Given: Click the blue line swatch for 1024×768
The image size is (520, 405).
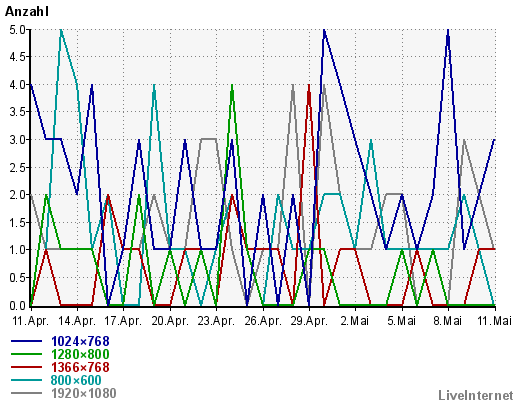Looking at the screenshot, I should coord(27,341).
